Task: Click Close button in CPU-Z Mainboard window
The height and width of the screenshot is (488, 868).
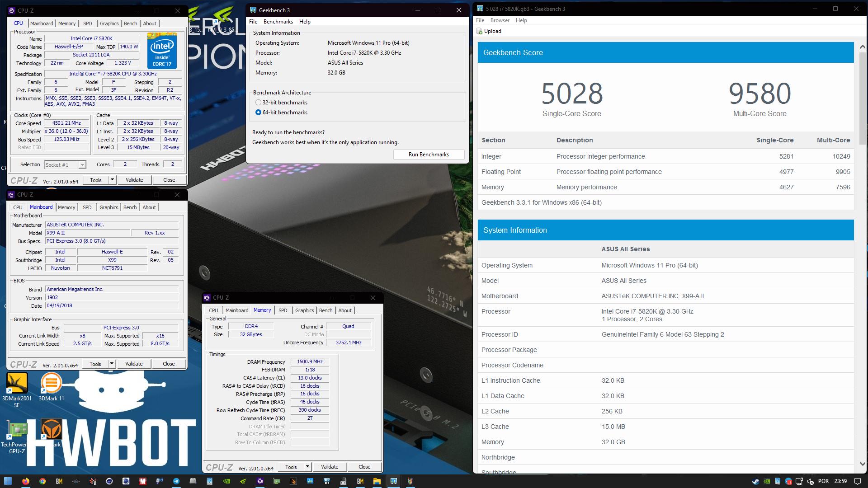Action: click(x=169, y=364)
